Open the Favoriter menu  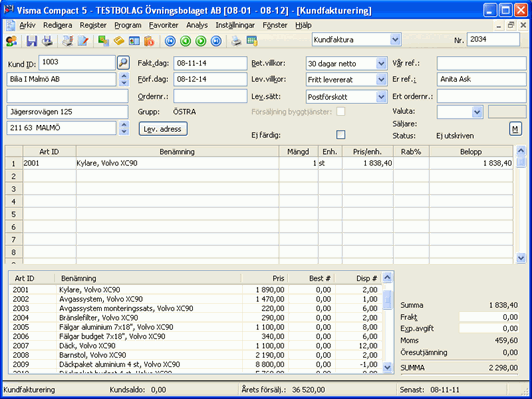click(164, 25)
